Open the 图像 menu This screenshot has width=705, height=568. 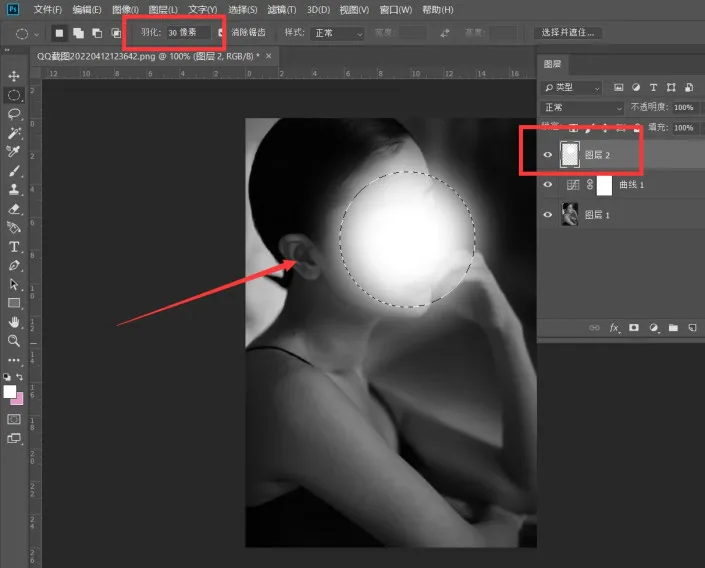pos(125,9)
